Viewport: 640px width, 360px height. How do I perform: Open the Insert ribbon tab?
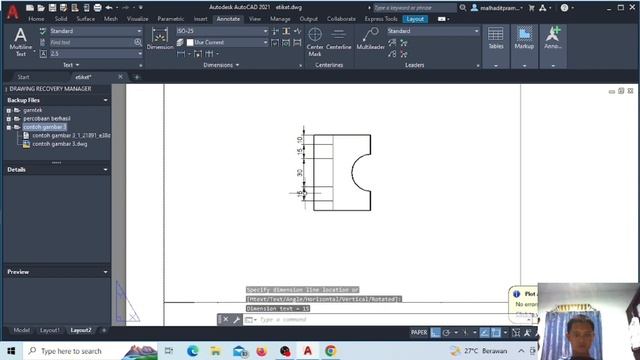(x=200, y=19)
